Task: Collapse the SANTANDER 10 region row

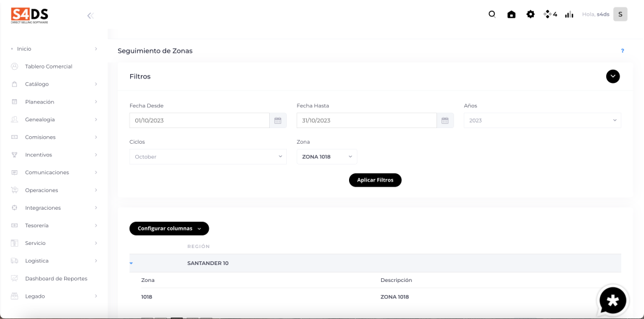Action: (131, 263)
